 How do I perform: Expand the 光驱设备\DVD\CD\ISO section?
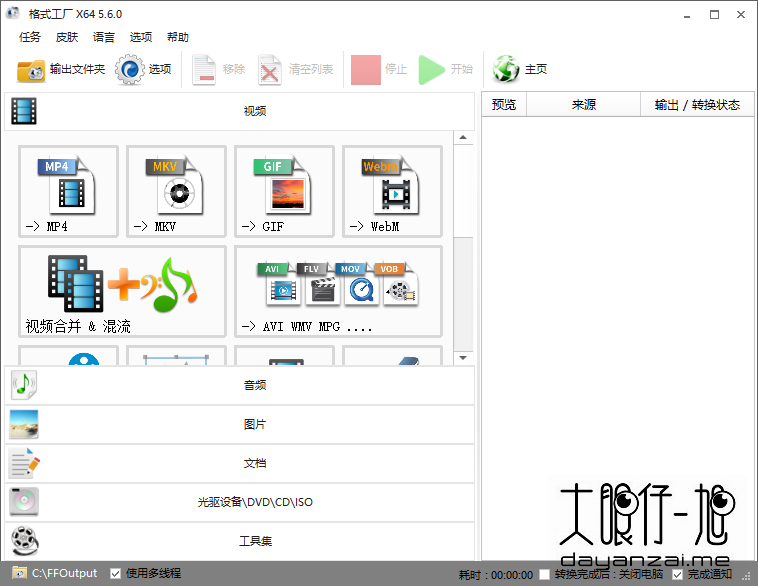(240, 502)
